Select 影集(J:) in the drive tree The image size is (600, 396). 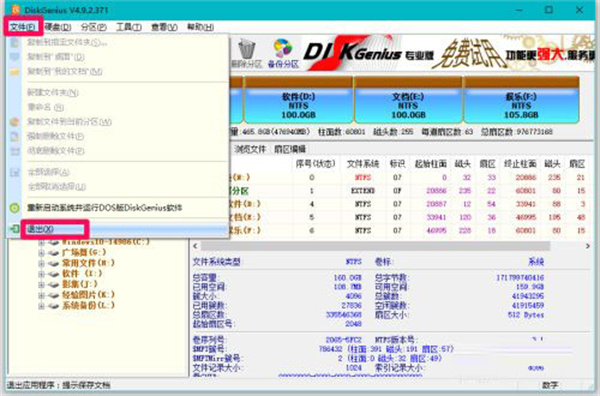click(80, 284)
